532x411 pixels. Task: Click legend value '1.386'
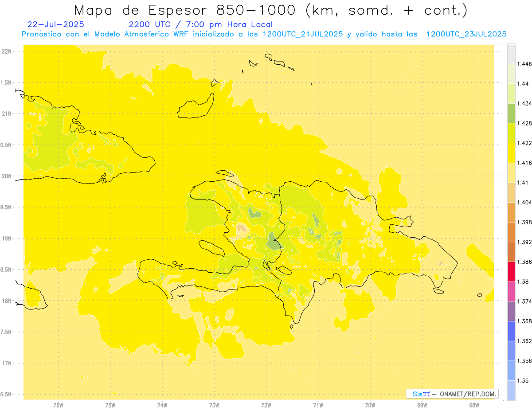(x=524, y=262)
